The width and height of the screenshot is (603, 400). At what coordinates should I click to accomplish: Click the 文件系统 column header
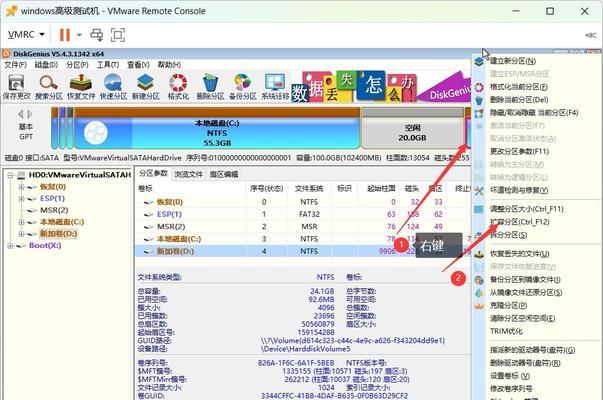(309, 188)
